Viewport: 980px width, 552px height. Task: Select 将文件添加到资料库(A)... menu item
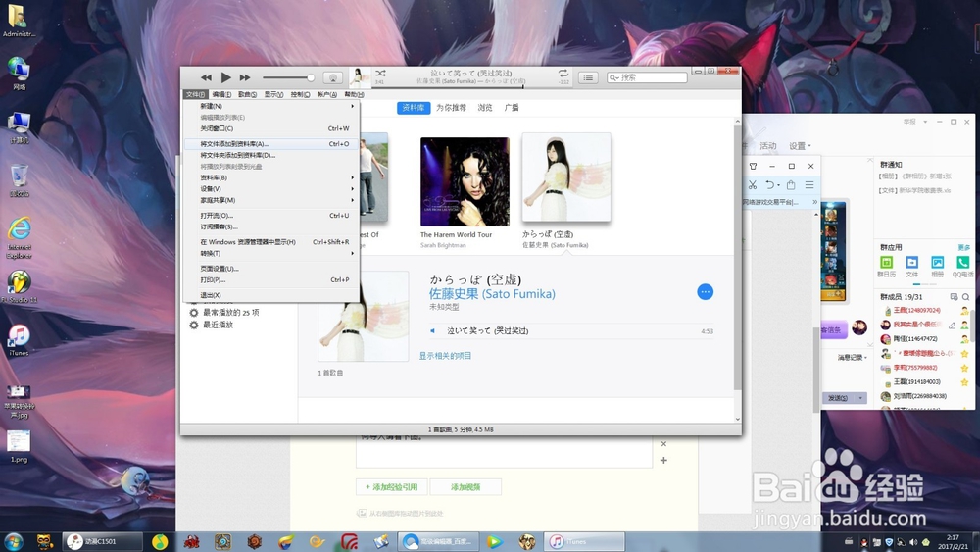270,144
